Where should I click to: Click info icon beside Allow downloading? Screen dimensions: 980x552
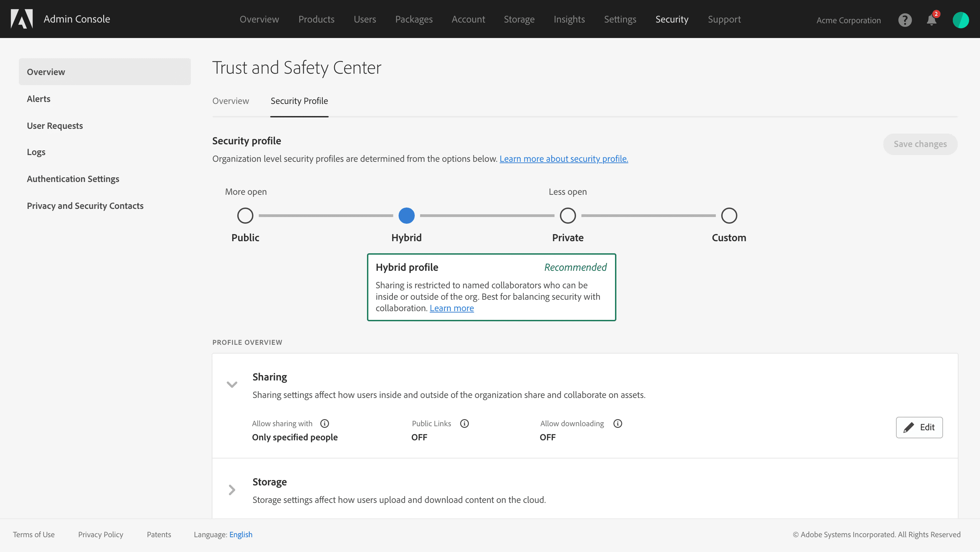click(617, 423)
